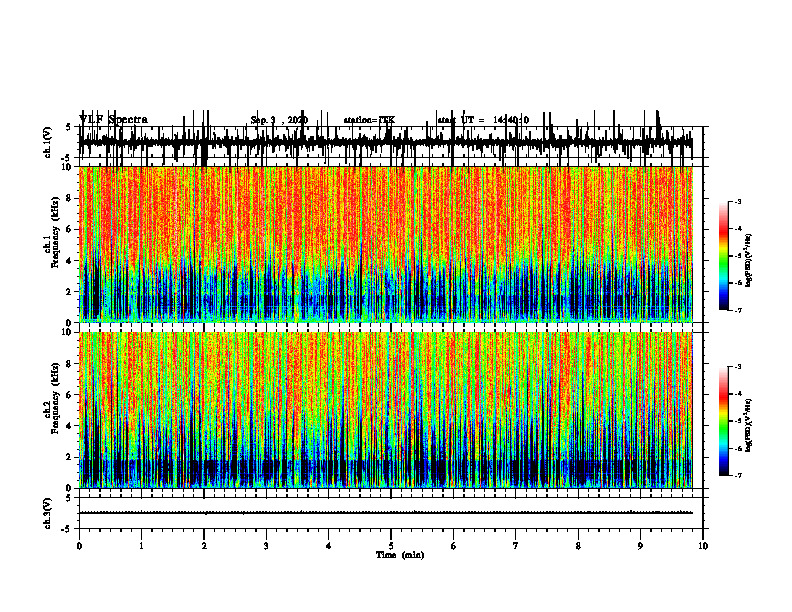The width and height of the screenshot is (792, 612).
Task: Select the "Sep. 3, 2020" date text
Action: tap(279, 120)
